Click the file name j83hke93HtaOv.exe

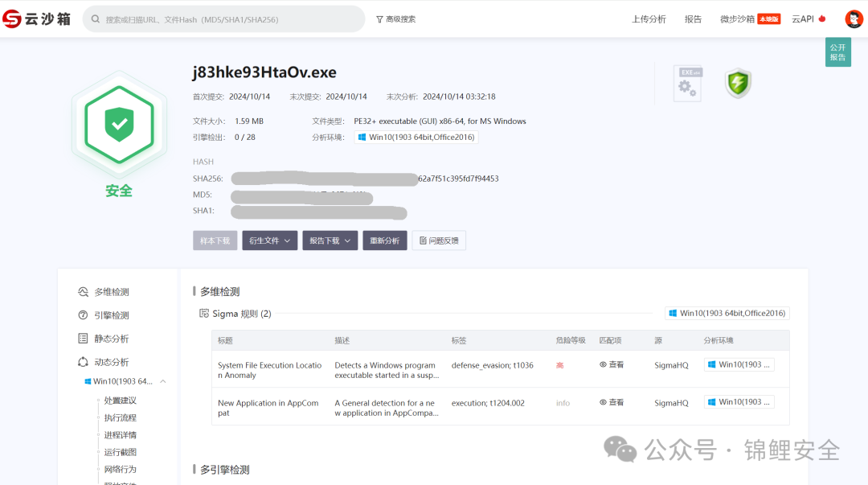pyautogui.click(x=264, y=72)
